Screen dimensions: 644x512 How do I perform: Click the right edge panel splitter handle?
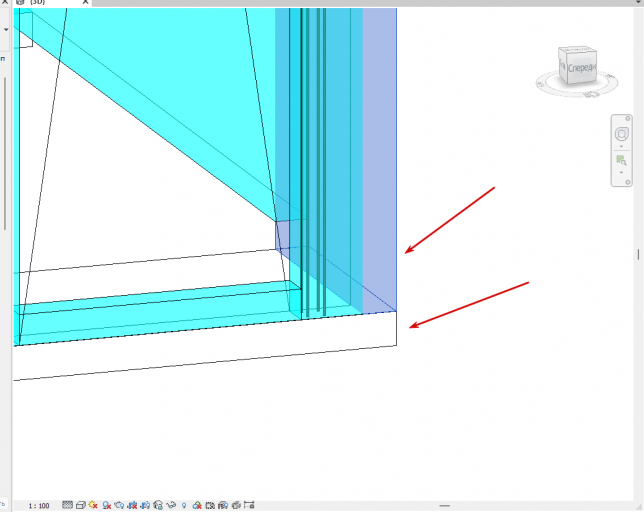pos(638,255)
